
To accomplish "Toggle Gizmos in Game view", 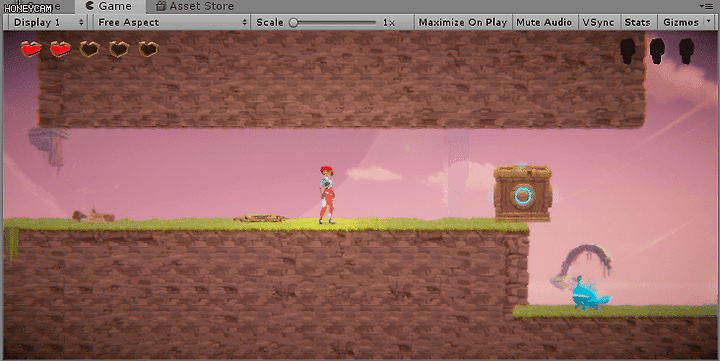I will (x=681, y=22).
